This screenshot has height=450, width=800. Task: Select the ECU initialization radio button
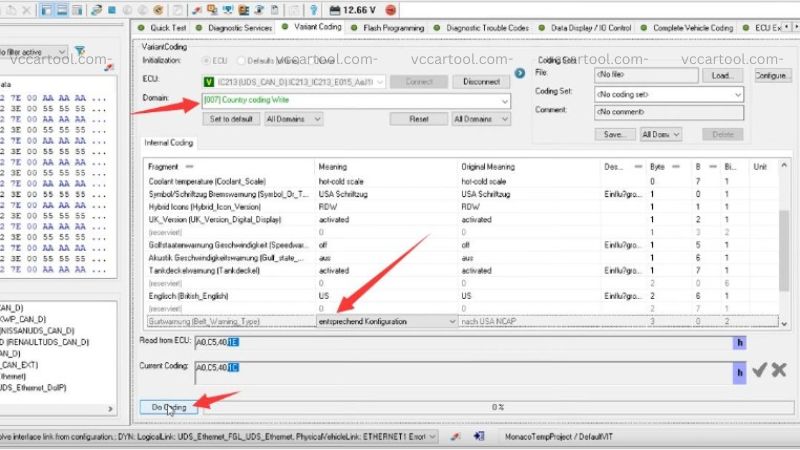point(207,61)
